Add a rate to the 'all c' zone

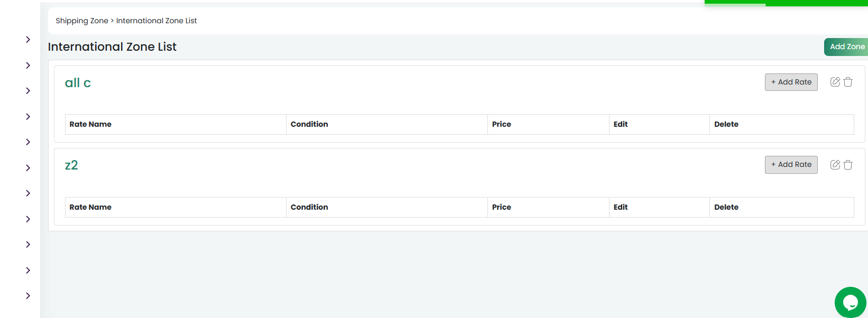pyautogui.click(x=791, y=82)
